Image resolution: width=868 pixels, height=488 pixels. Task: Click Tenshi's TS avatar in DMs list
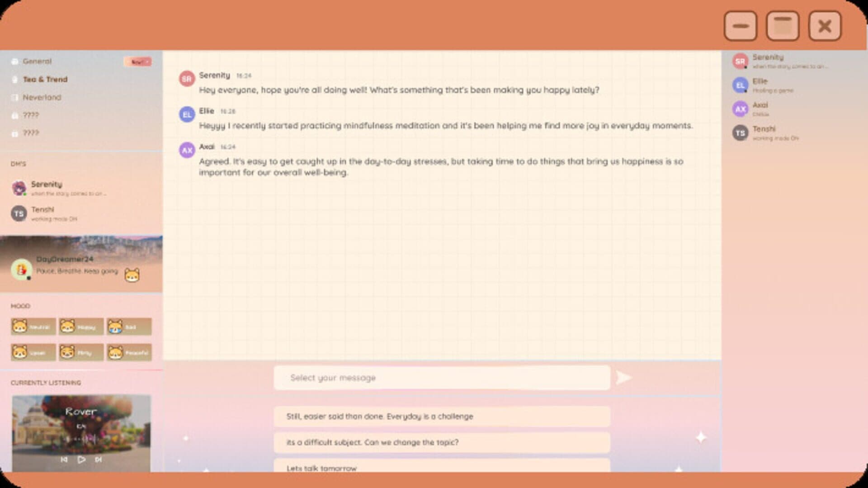pyautogui.click(x=19, y=213)
